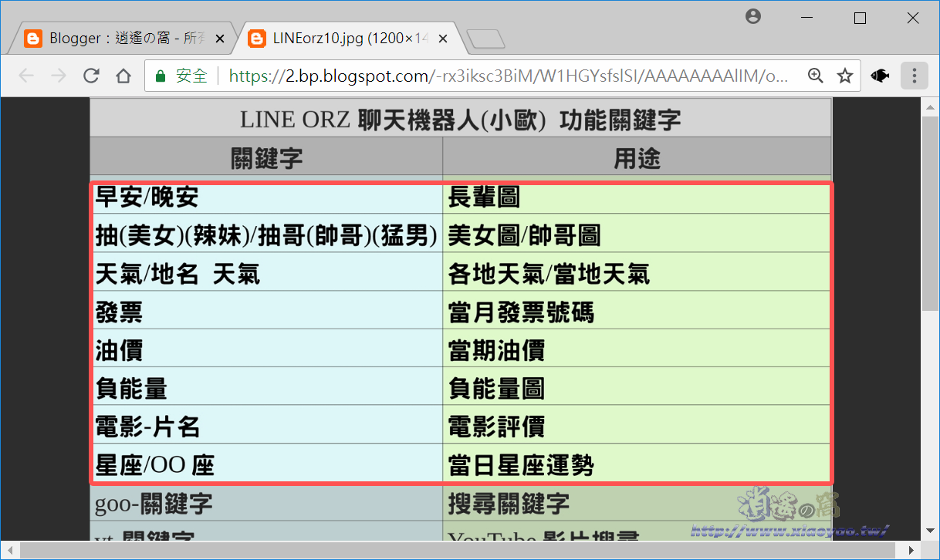Open the Chrome three-dot menu
940x560 pixels.
pos(915,76)
